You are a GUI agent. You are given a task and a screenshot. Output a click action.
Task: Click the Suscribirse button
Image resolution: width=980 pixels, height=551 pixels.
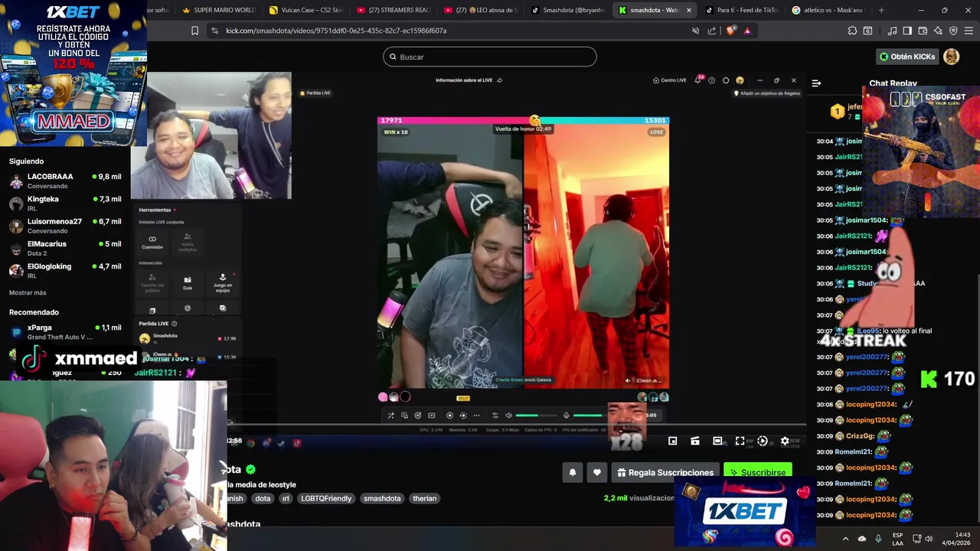[757, 472]
